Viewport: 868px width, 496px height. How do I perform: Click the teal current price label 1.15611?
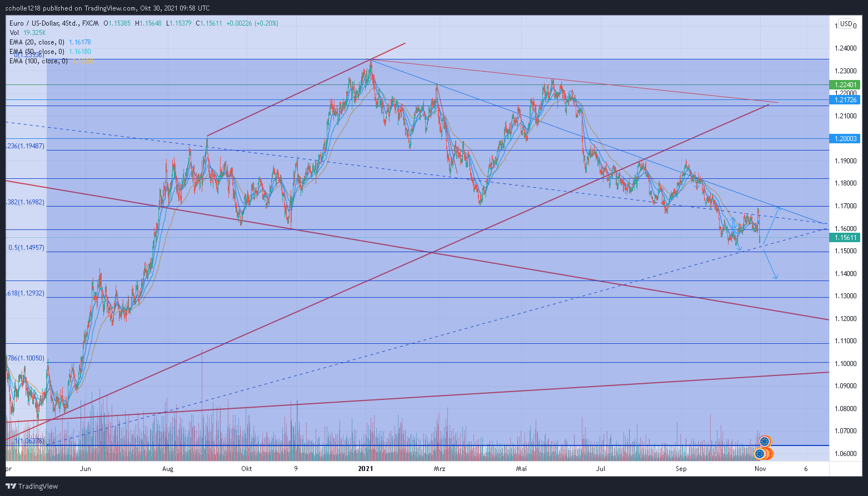[845, 237]
